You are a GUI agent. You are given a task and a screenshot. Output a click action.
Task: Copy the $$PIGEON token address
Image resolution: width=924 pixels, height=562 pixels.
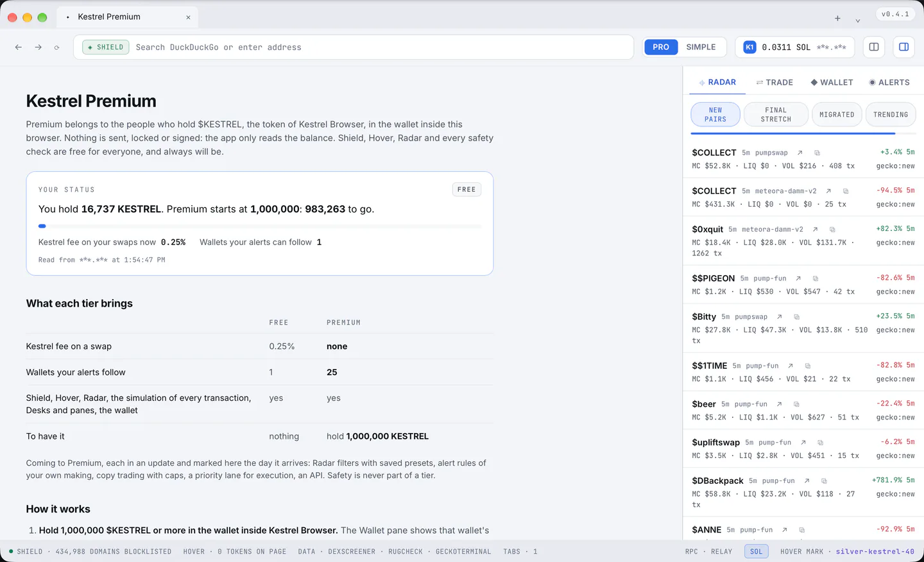tap(816, 278)
